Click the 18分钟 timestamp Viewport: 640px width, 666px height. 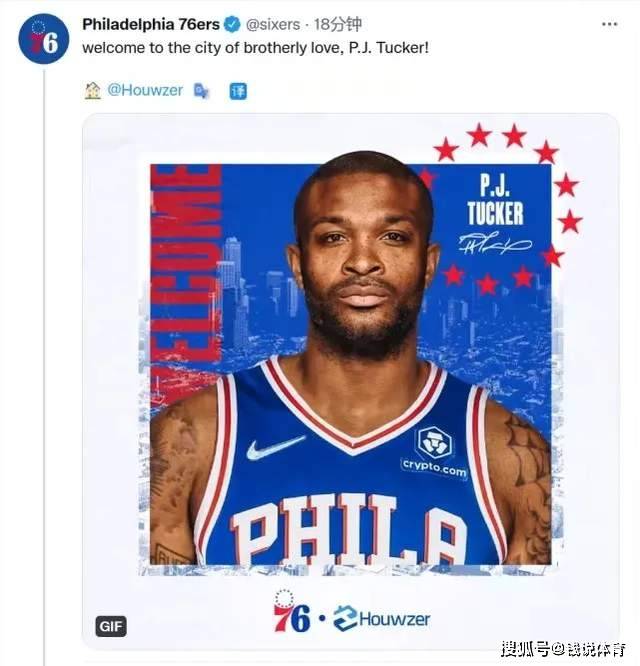(x=338, y=25)
